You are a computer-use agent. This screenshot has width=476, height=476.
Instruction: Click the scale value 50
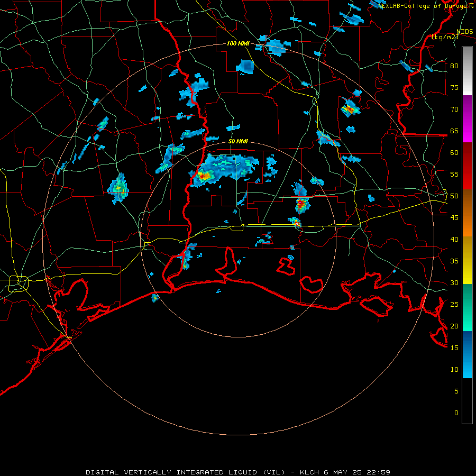coord(454,196)
